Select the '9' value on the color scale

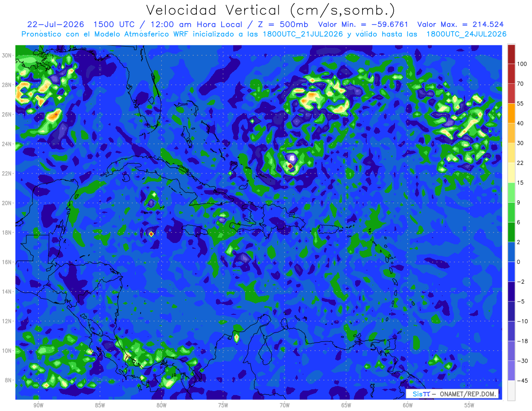(x=519, y=203)
